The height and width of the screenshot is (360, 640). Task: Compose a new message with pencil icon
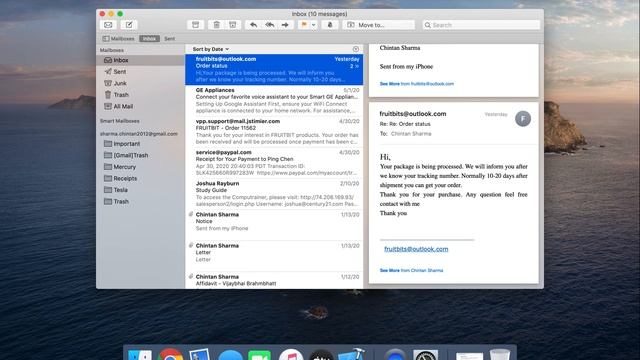[x=129, y=25]
